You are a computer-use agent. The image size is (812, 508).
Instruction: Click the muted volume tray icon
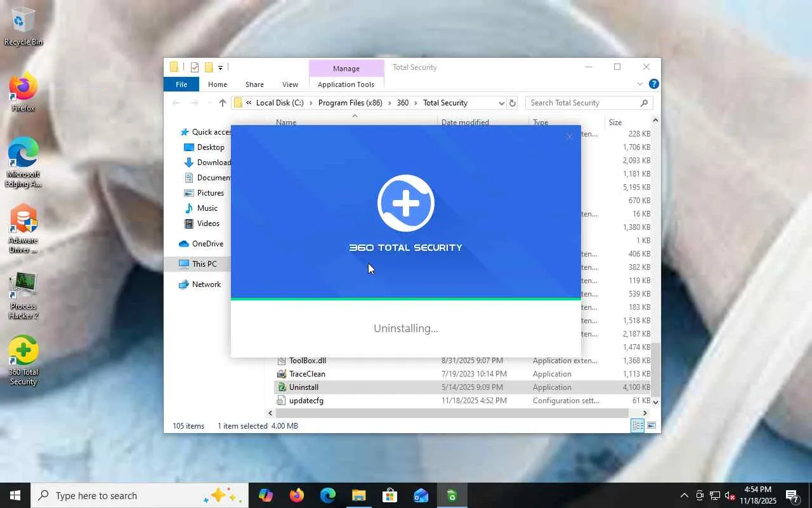pos(730,495)
